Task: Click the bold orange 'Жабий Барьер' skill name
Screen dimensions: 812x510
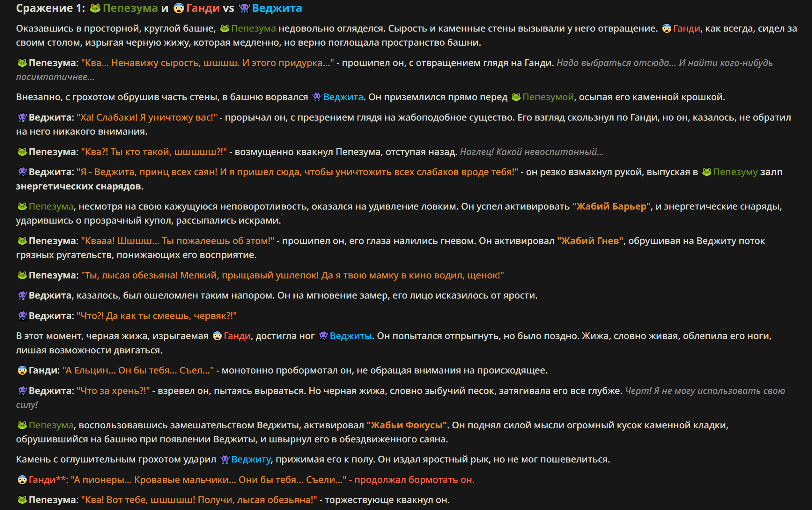Action: [x=611, y=206]
